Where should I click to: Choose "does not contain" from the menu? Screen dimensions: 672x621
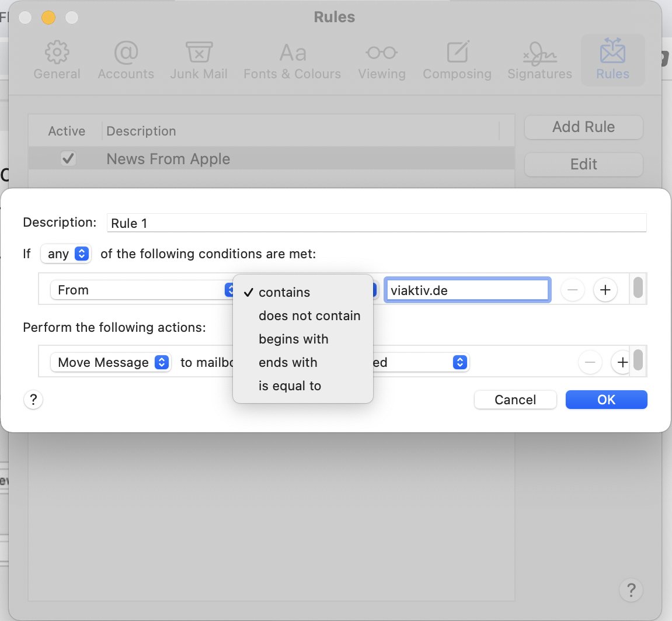click(x=309, y=315)
